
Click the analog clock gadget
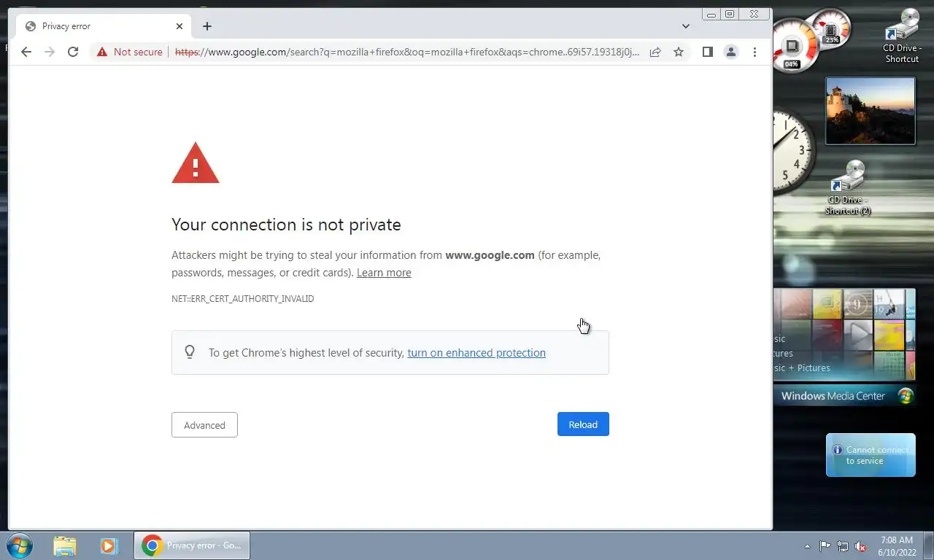pyautogui.click(x=794, y=151)
